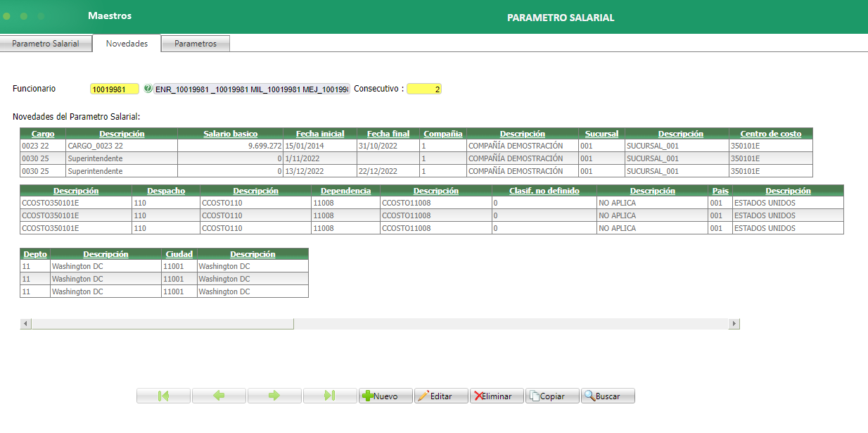
Task: Sort by Dependencia column header
Action: point(346,191)
